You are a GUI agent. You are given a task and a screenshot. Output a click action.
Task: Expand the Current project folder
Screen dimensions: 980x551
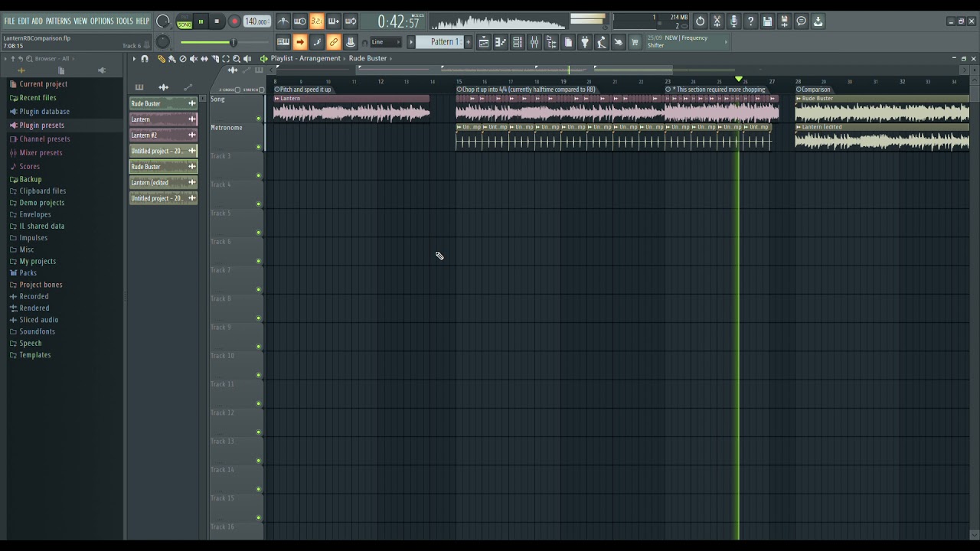pos(43,84)
